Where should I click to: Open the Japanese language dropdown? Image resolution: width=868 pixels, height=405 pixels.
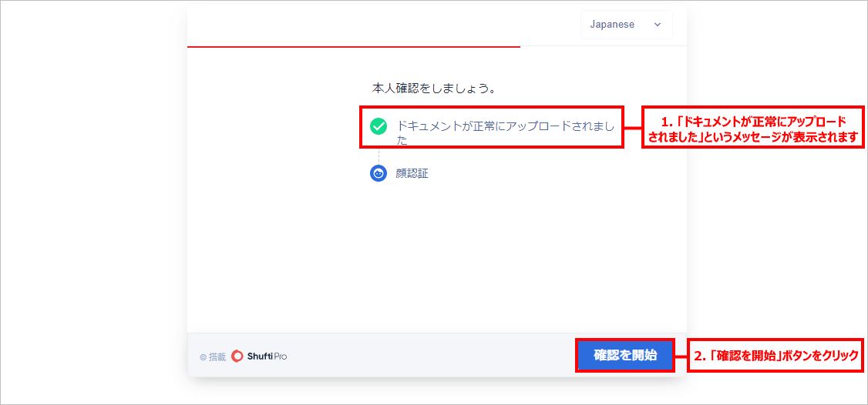point(626,25)
